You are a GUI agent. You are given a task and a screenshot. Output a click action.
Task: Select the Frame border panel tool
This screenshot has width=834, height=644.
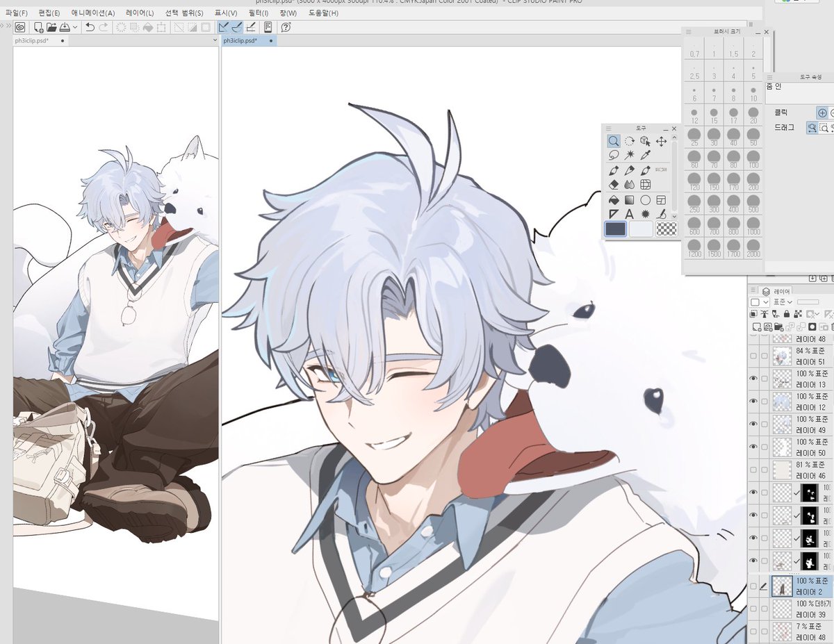tap(661, 200)
